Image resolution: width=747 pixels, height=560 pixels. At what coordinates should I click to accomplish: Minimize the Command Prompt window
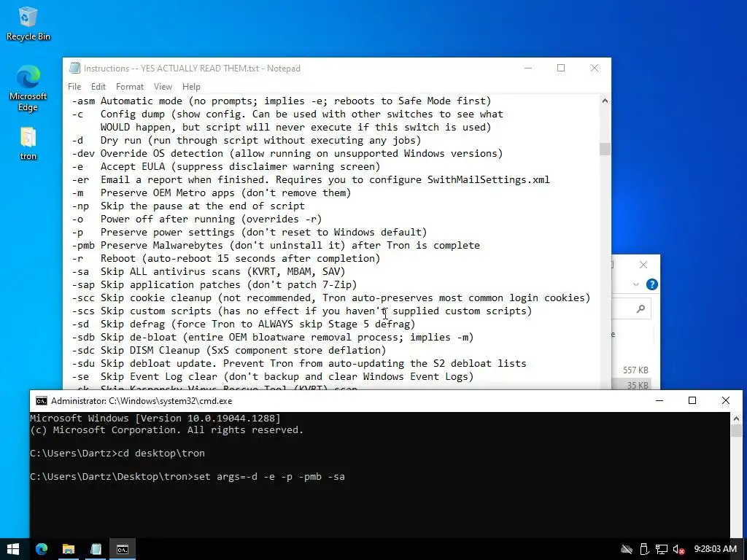659,401
